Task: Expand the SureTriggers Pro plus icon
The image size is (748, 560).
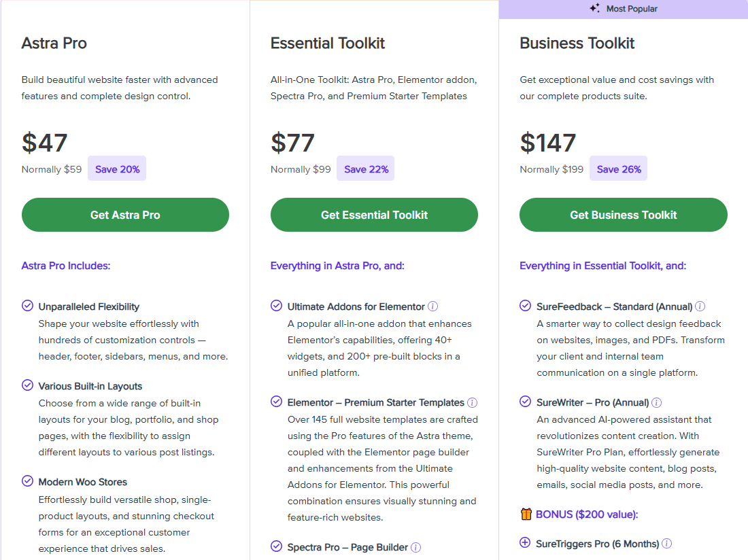Action: (525, 543)
